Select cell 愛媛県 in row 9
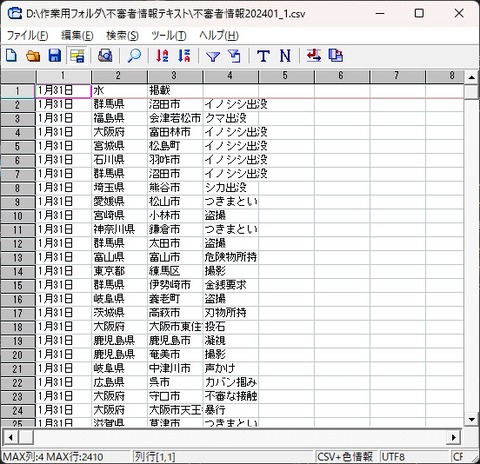 click(119, 202)
